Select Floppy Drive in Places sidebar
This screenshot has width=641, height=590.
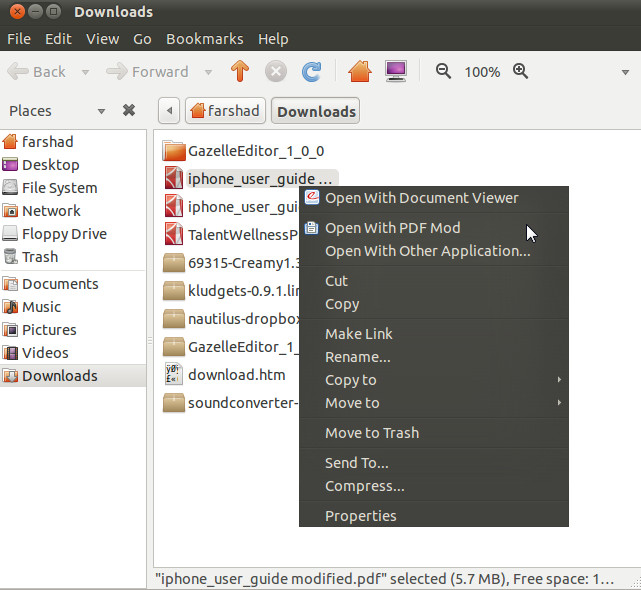coord(73,234)
